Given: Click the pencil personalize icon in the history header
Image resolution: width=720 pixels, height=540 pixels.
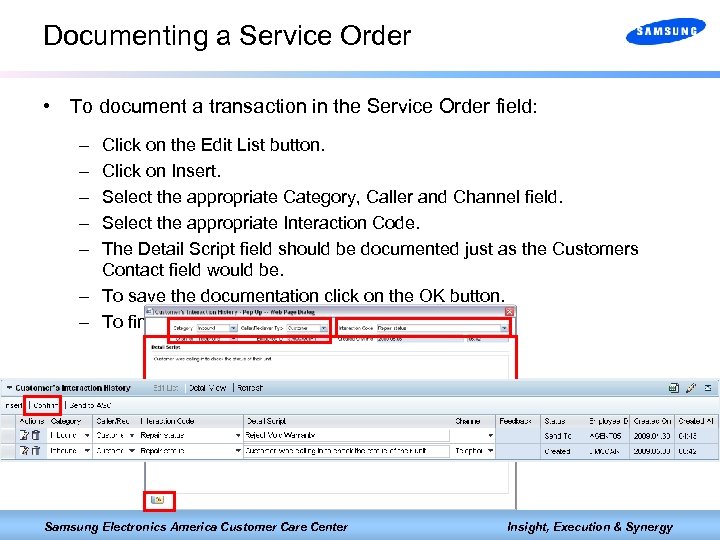Looking at the screenshot, I should pos(691,388).
